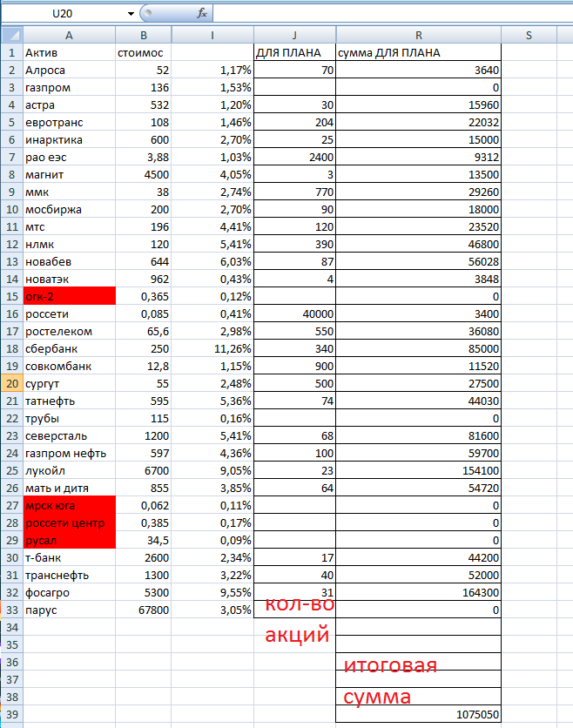Viewport: 573px width, 728px height.
Task: Select the 'фосагро' cell
Action: (x=69, y=592)
